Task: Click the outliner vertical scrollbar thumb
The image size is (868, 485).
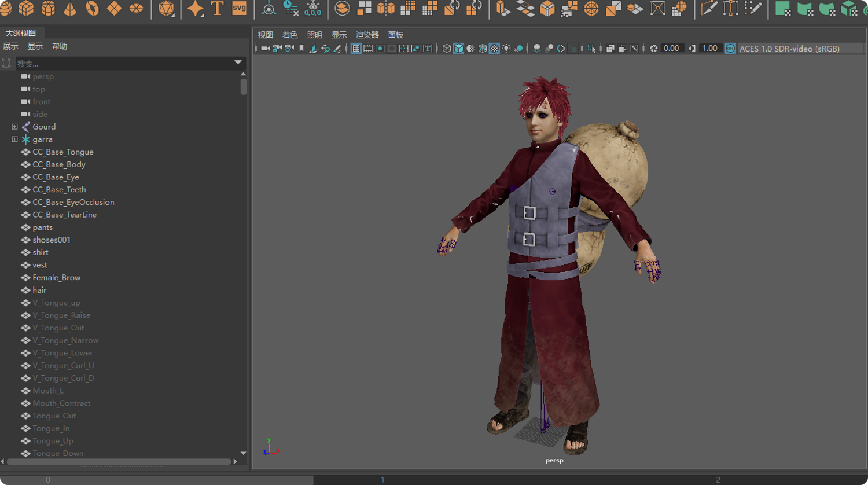Action: [244, 87]
